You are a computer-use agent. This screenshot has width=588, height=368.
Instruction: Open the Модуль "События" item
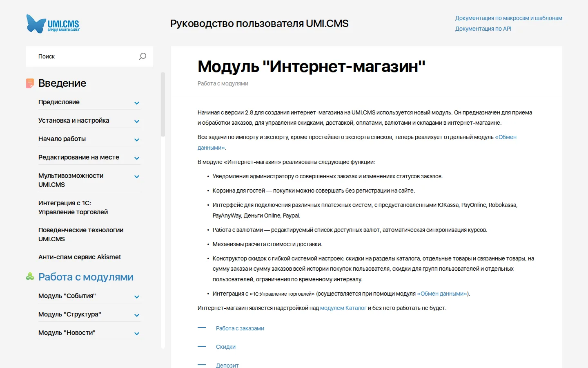click(67, 296)
